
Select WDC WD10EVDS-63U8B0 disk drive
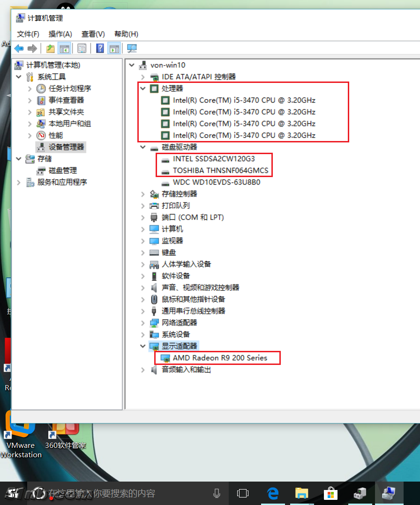click(217, 182)
